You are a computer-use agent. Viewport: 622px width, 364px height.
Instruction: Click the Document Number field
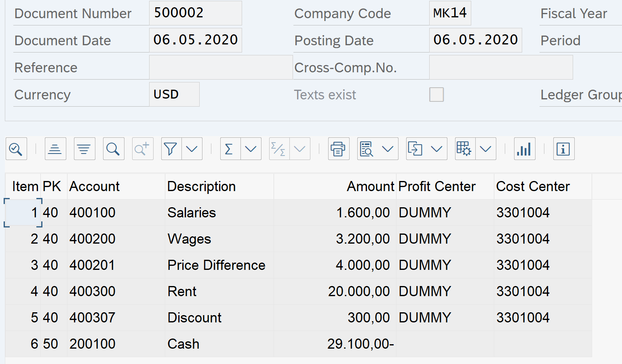pos(195,13)
